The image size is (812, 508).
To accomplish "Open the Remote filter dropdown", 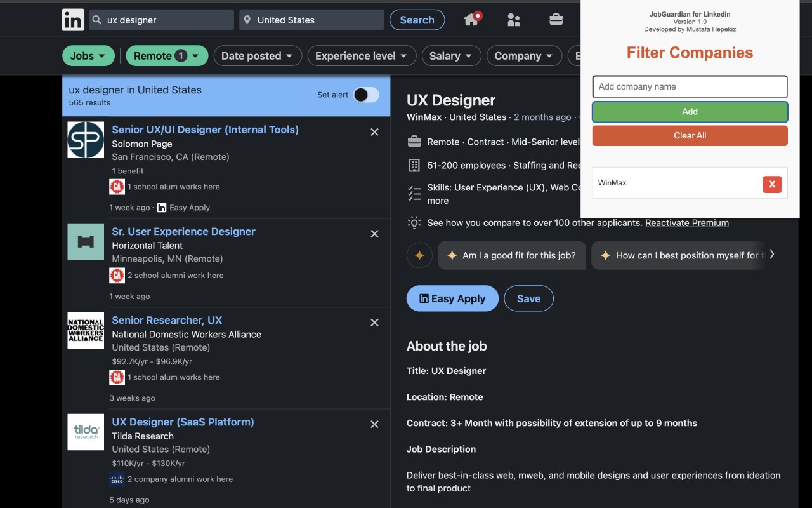I will pos(167,56).
